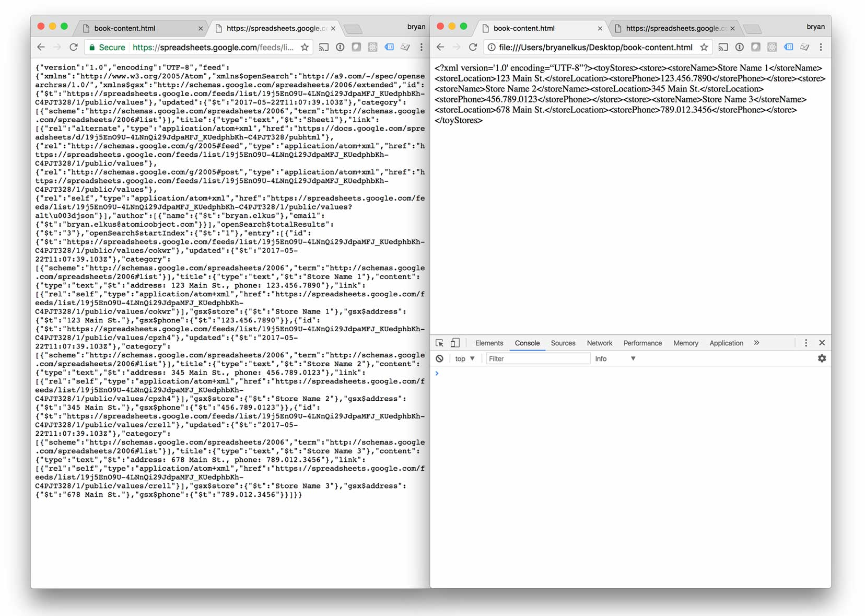Viewport: 865px width, 616px height.
Task: Open a new tab in the left window
Action: pyautogui.click(x=353, y=29)
